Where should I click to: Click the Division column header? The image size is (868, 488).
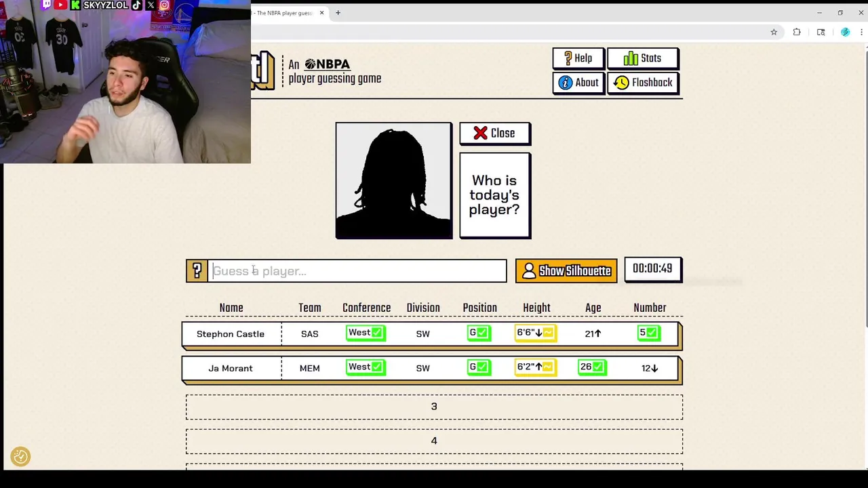coord(423,308)
